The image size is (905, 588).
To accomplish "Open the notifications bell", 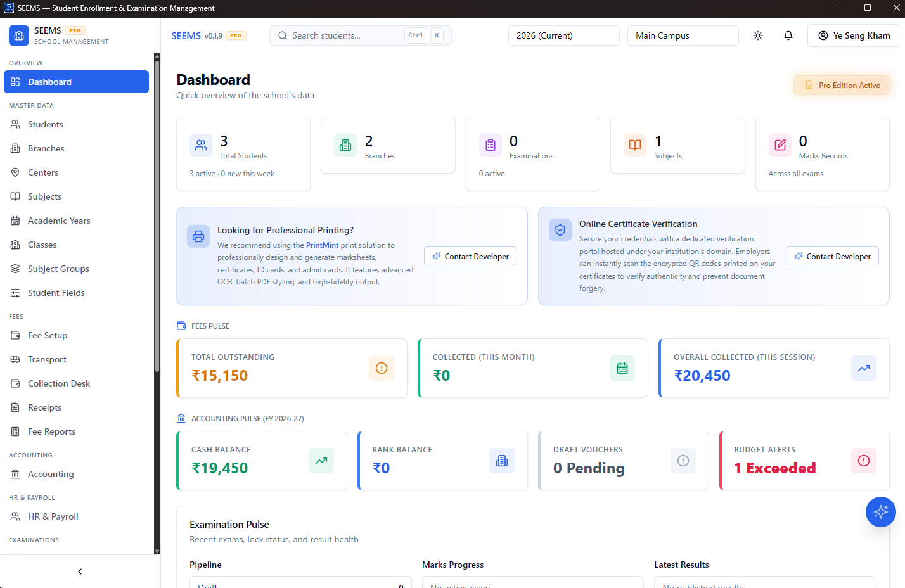I will tap(788, 35).
